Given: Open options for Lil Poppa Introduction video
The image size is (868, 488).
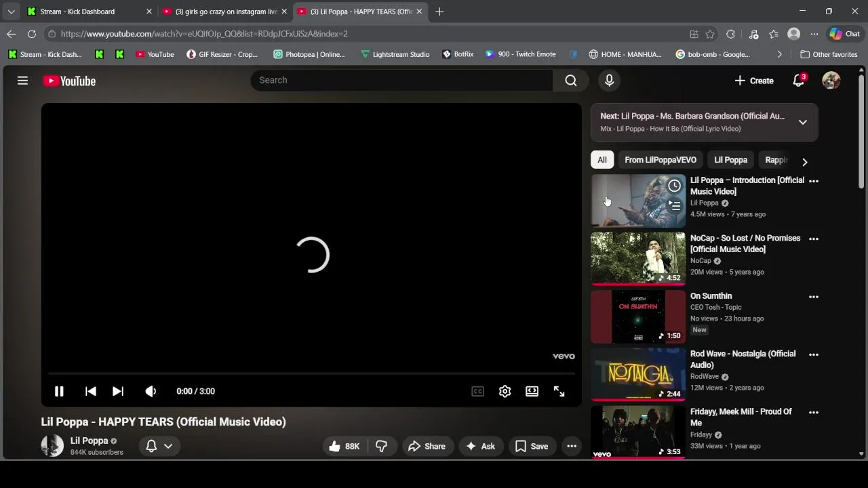Looking at the screenshot, I should coord(814,181).
